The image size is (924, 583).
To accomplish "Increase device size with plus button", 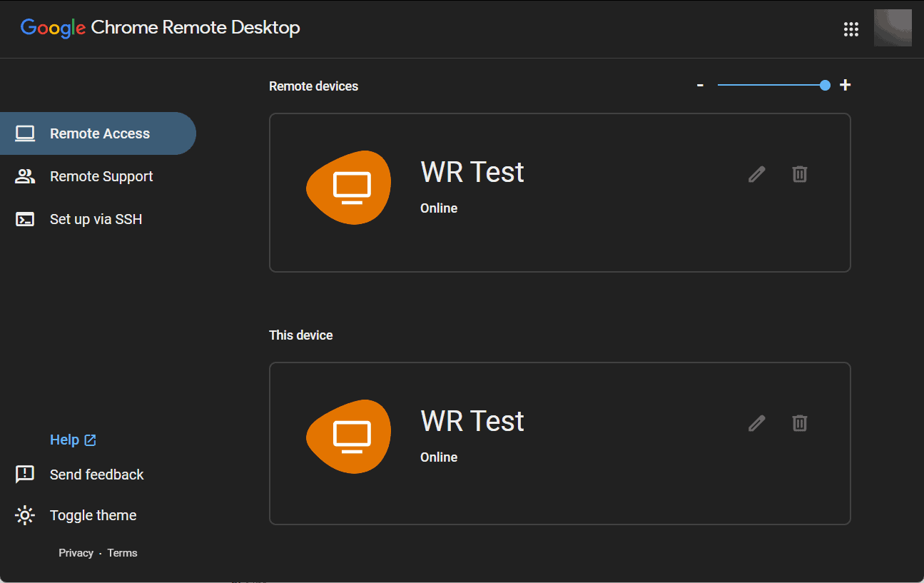I will pos(845,85).
